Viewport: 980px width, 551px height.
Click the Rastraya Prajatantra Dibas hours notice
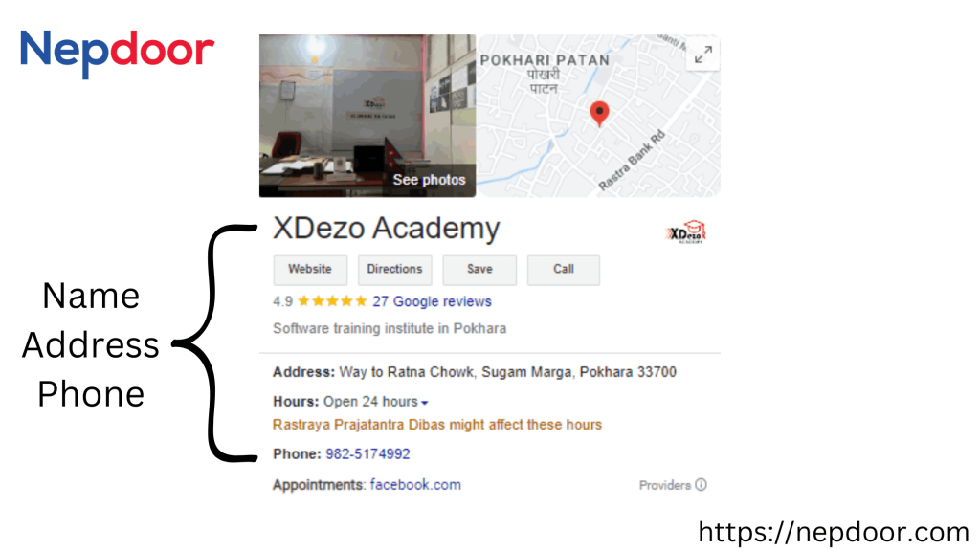[436, 425]
